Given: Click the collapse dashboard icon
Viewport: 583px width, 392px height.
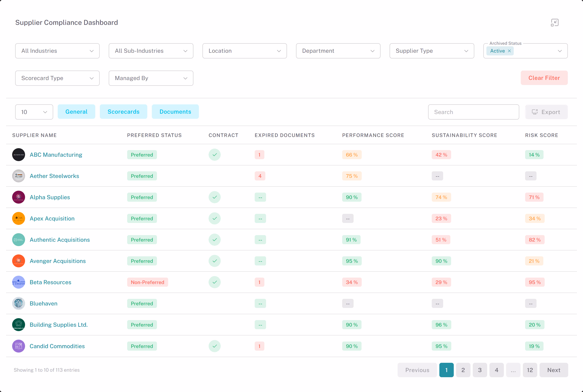Looking at the screenshot, I should 555,23.
